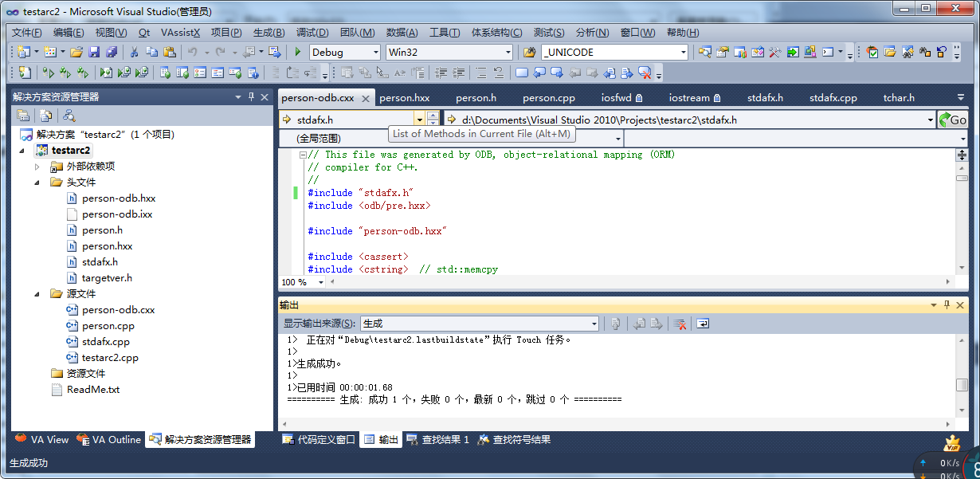Click the output panel vertical scrollbar thumb

click(x=962, y=385)
